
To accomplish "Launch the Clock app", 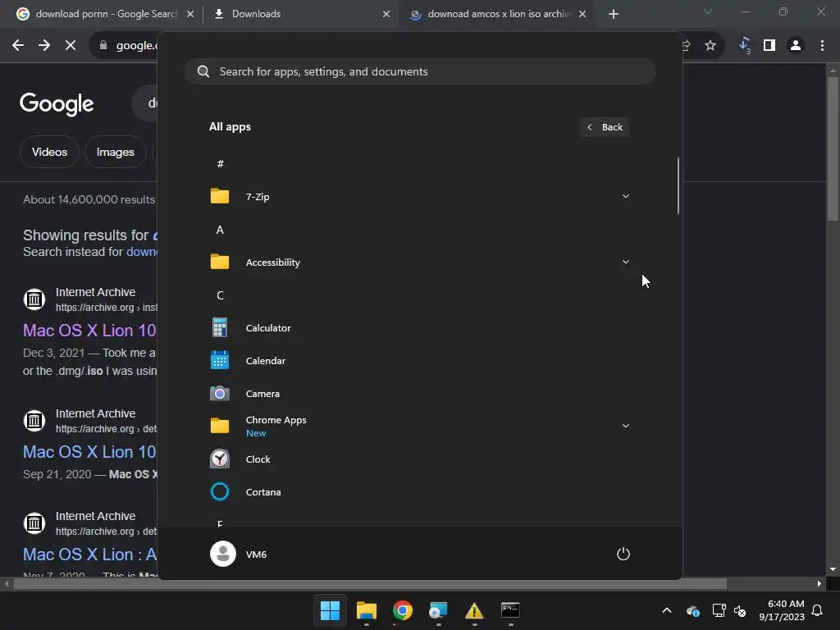I will pos(220,459).
